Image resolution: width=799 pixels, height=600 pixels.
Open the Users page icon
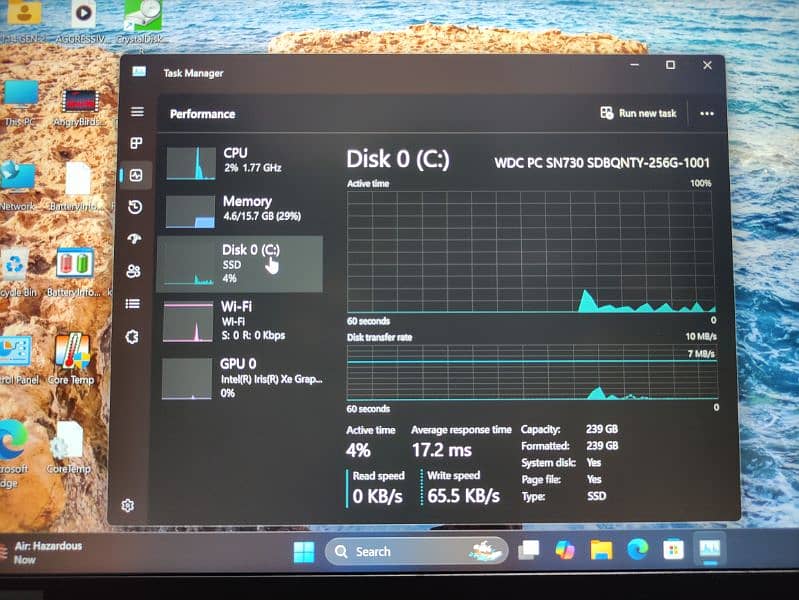click(134, 271)
